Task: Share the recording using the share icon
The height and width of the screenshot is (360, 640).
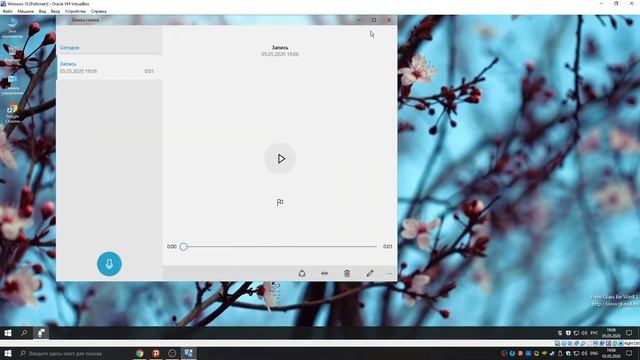Action: pyautogui.click(x=302, y=273)
